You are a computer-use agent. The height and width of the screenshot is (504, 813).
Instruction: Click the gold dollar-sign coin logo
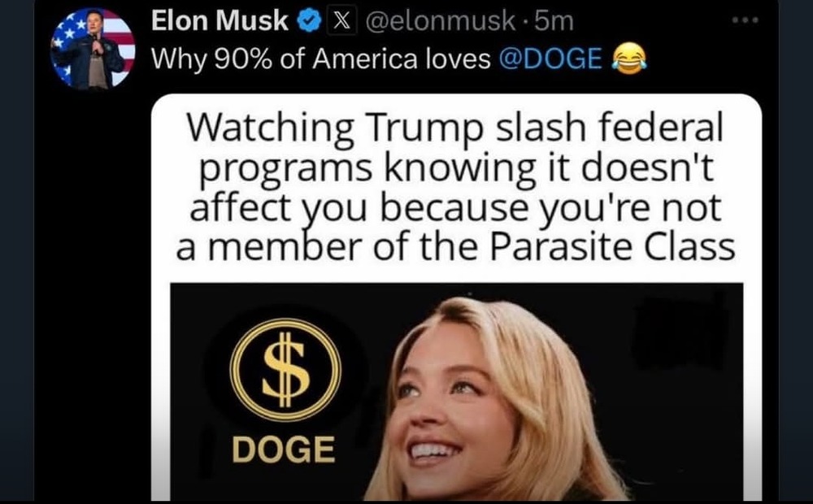tap(285, 370)
